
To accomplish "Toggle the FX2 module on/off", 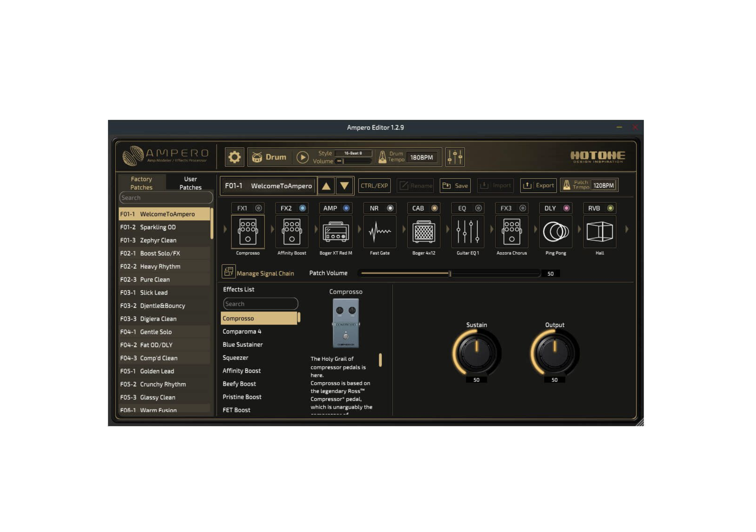I will click(x=302, y=208).
